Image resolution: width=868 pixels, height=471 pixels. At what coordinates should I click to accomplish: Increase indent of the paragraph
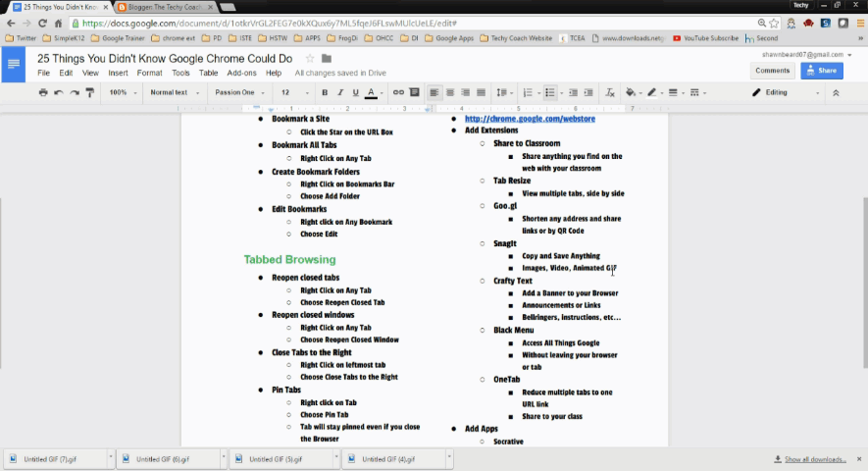click(587, 92)
